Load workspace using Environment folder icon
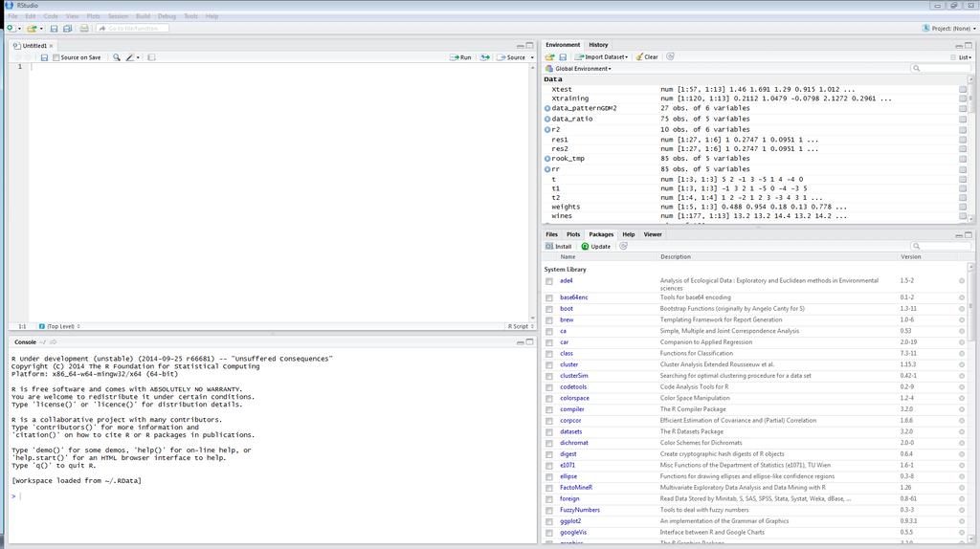The width and height of the screenshot is (980, 549). (x=550, y=56)
